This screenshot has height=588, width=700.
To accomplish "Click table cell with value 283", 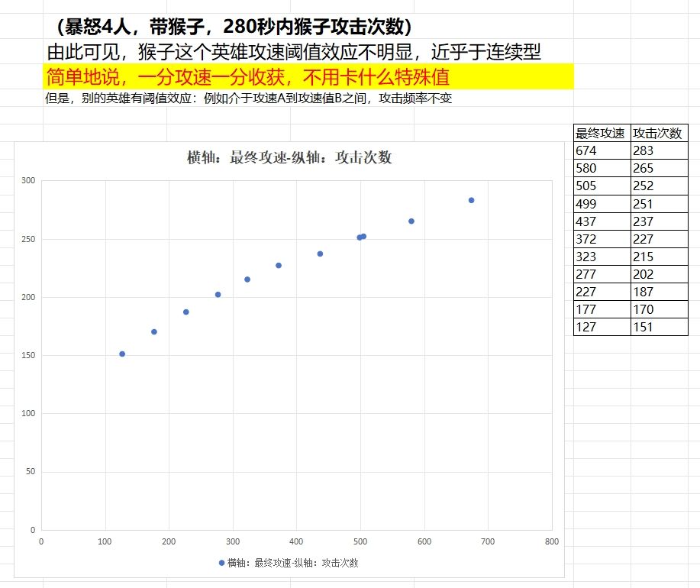I will pyautogui.click(x=660, y=151).
